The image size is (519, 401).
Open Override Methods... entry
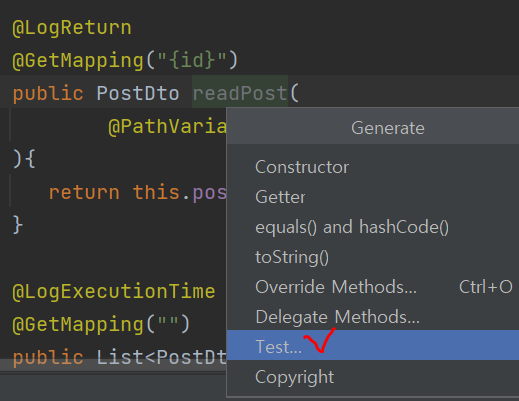click(373, 287)
